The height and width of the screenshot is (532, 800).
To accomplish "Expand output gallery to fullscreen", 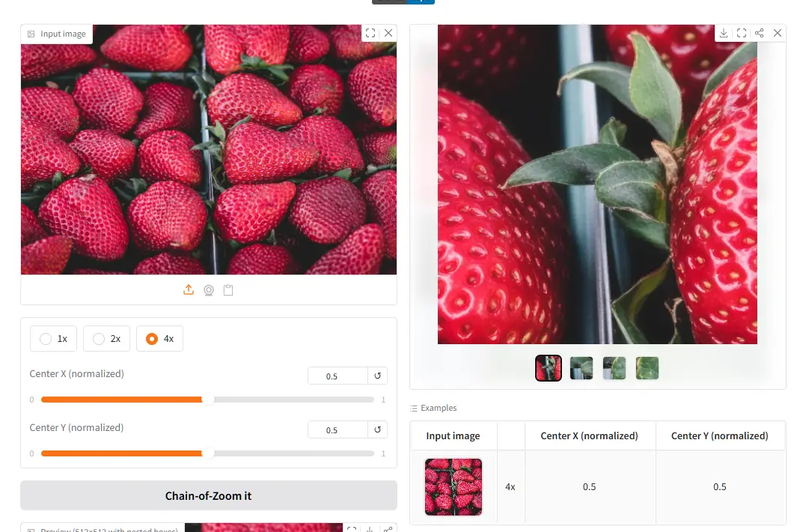I will (x=742, y=33).
